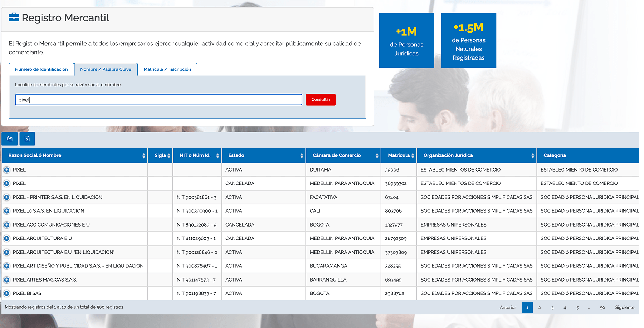Select the Nombre / Palabra Clave tab
The width and height of the screenshot is (644, 328).
click(106, 69)
